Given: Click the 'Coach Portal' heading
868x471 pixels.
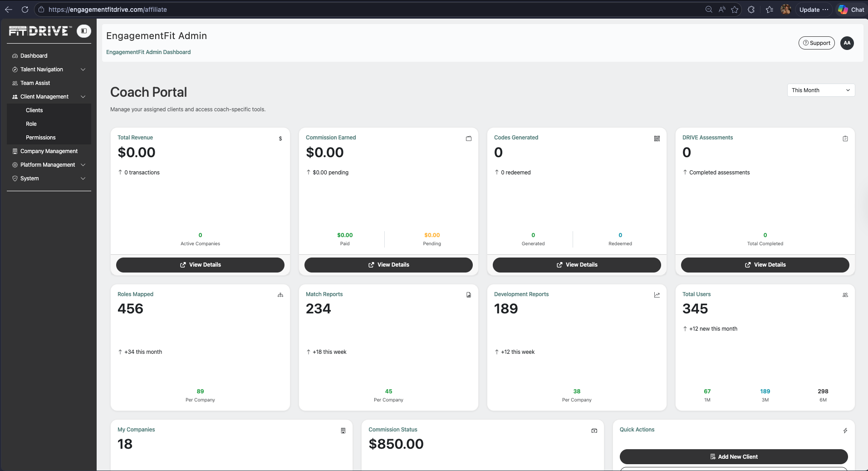Looking at the screenshot, I should pyautogui.click(x=148, y=92).
